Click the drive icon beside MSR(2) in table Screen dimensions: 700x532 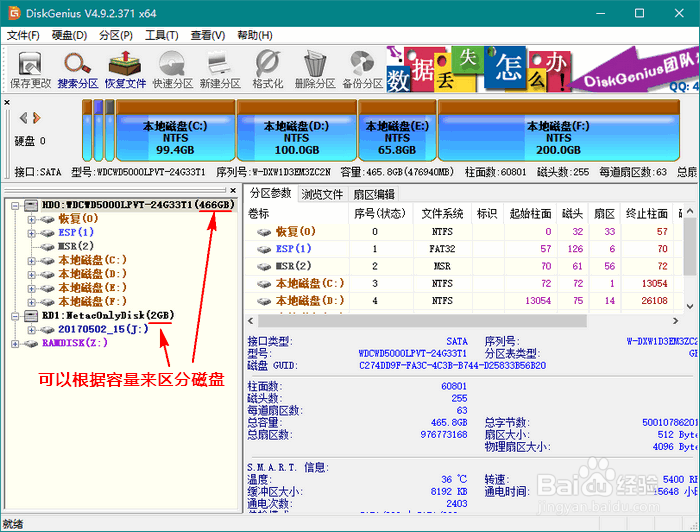pyautogui.click(x=264, y=266)
